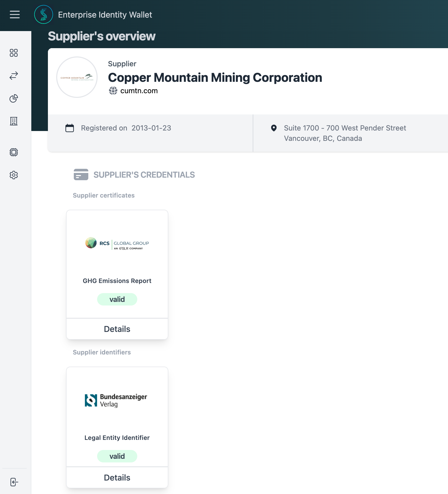This screenshot has width=448, height=494.
Task: Open the hamburger menu at top left
Action: click(x=15, y=14)
